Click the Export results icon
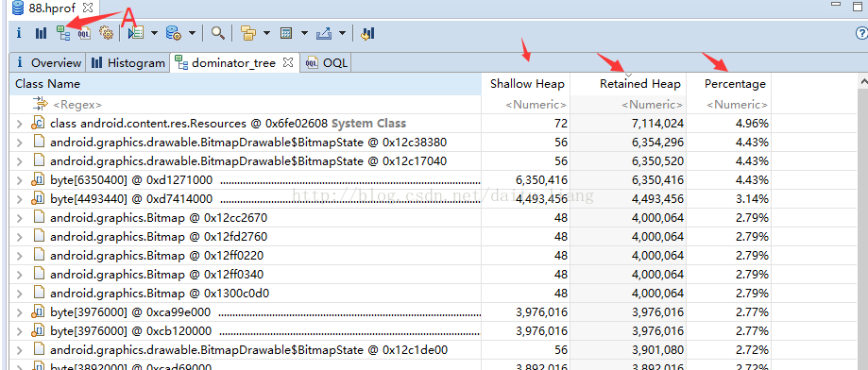The image size is (868, 370). click(x=324, y=34)
